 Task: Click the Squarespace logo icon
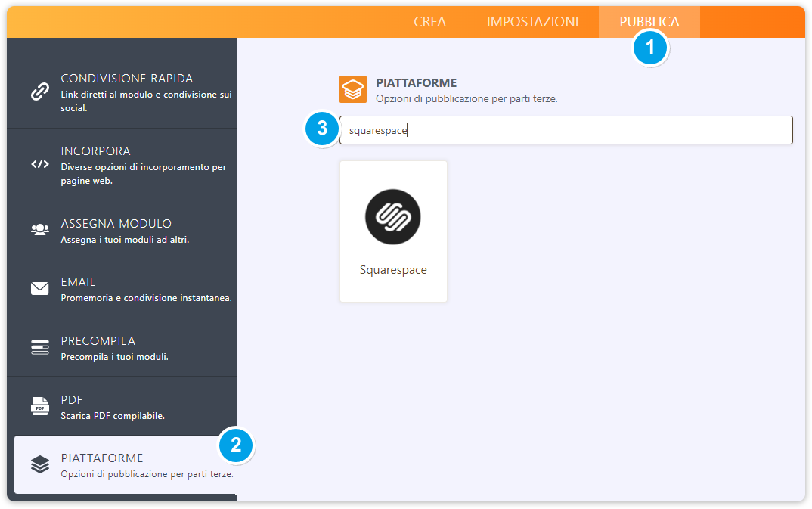pos(393,217)
